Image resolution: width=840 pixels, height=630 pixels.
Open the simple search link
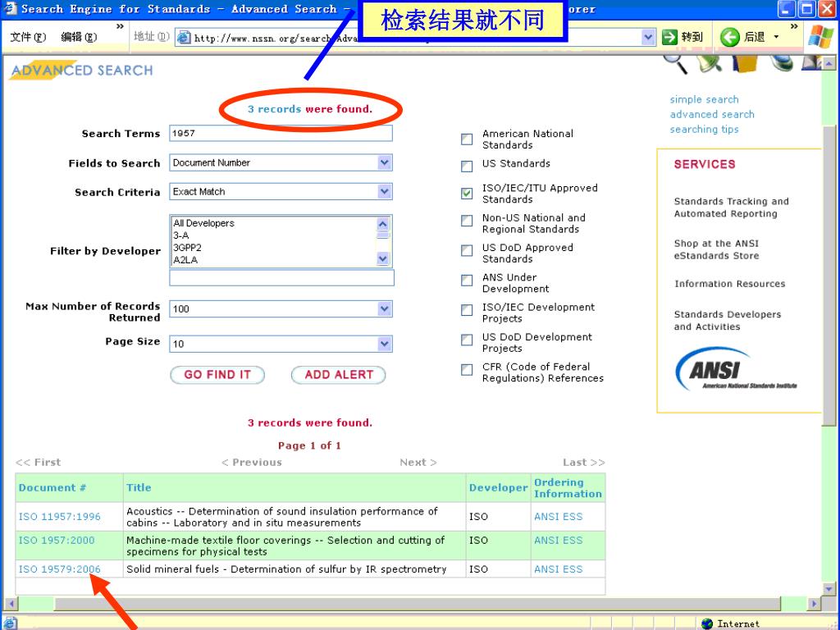point(704,99)
